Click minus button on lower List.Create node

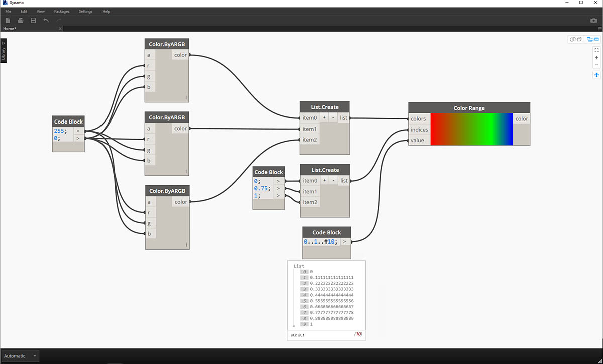(333, 180)
